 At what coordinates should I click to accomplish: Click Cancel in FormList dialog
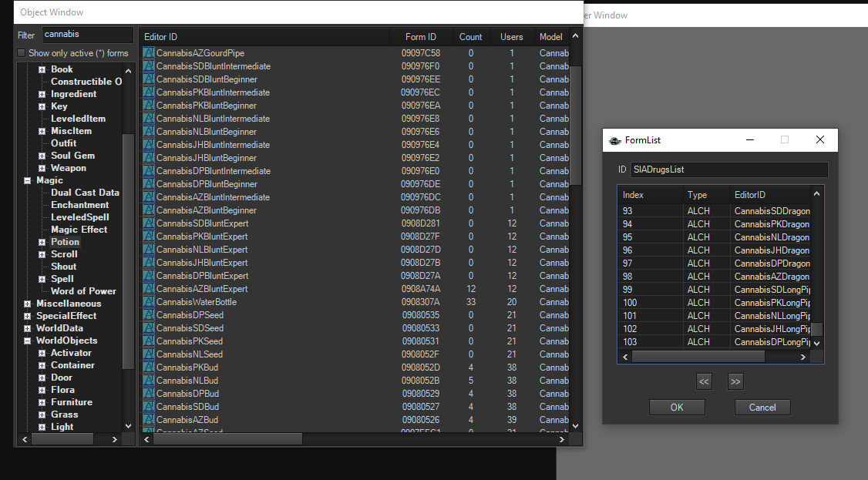coord(762,408)
